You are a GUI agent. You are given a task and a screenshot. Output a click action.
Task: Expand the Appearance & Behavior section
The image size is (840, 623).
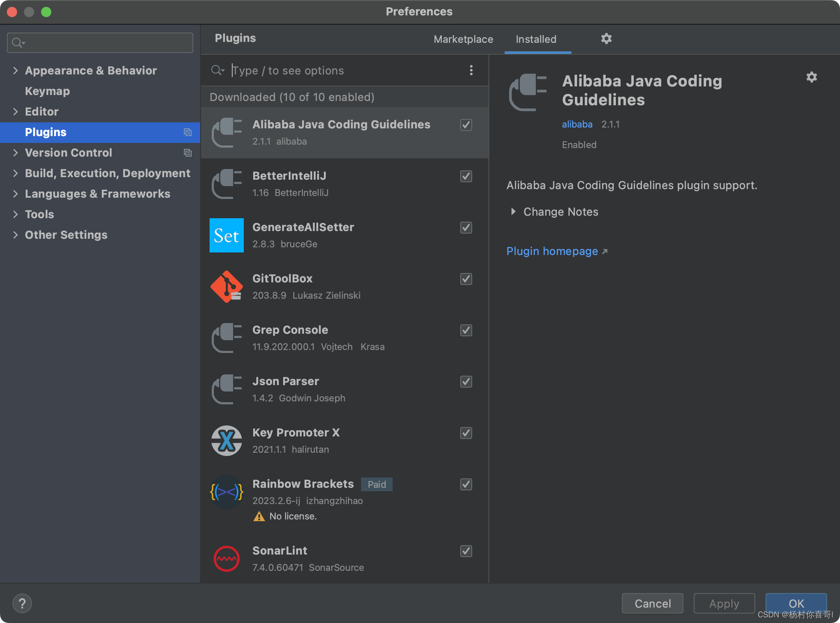point(15,71)
